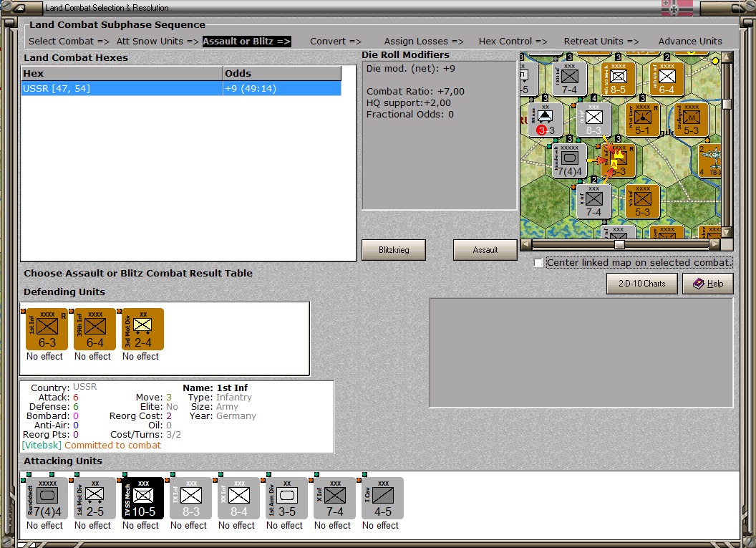
Task: Choose the Assault combat table
Action: pyautogui.click(x=485, y=250)
